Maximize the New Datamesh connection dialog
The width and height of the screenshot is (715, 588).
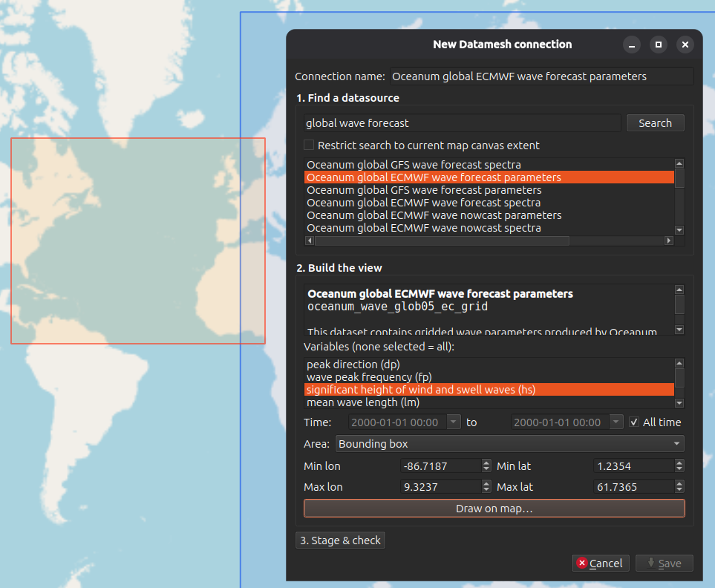[x=659, y=45]
